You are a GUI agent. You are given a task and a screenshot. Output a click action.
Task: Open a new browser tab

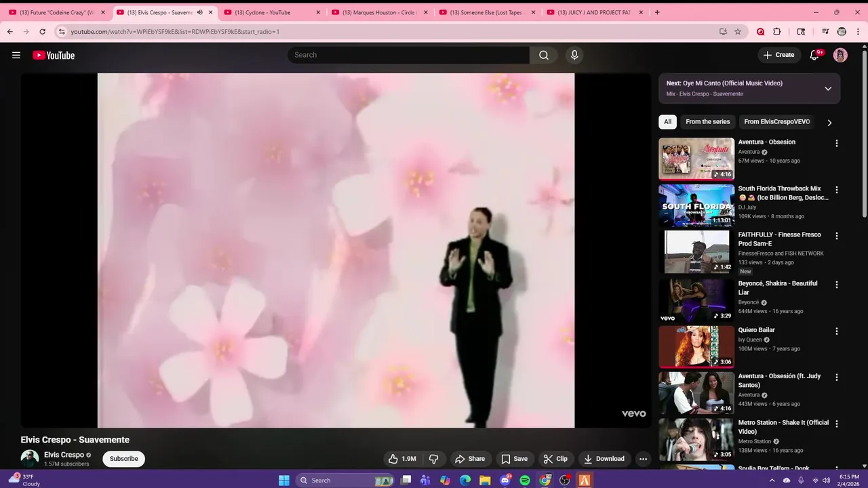point(656,12)
